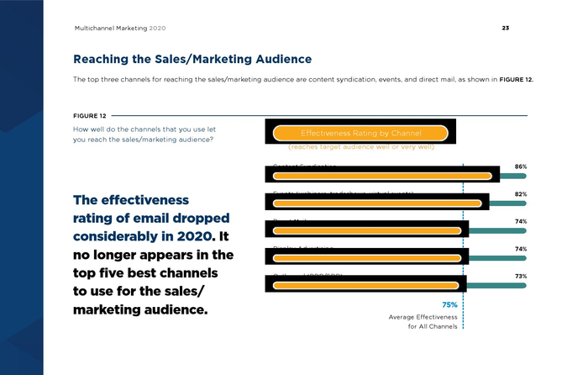This screenshot has width=588, height=375.
Task: Click the orange bar for the 73% channel
Action: pyautogui.click(x=366, y=286)
